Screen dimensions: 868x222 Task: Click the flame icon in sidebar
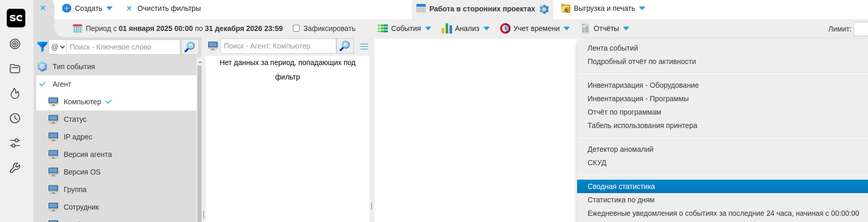coord(15,93)
